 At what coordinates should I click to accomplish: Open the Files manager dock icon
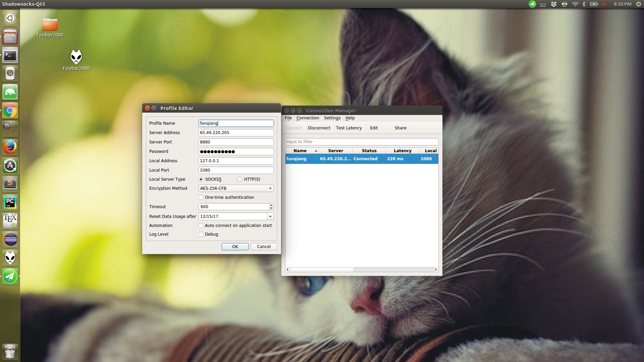click(x=10, y=37)
